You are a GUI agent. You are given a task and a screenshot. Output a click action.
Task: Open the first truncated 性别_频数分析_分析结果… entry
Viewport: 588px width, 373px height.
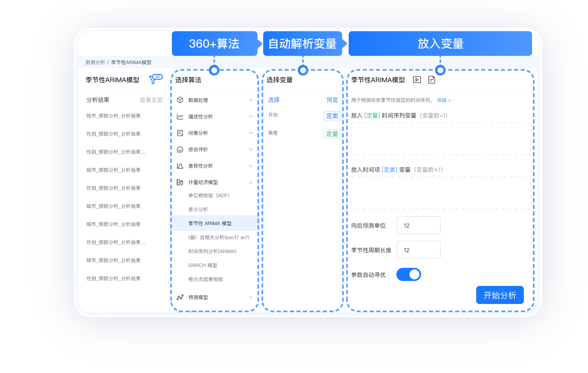[x=116, y=152]
